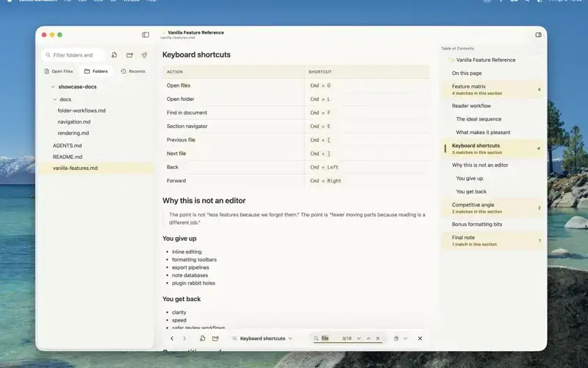Open README.md in the sidebar
This screenshot has height=368, width=588.
(x=68, y=157)
